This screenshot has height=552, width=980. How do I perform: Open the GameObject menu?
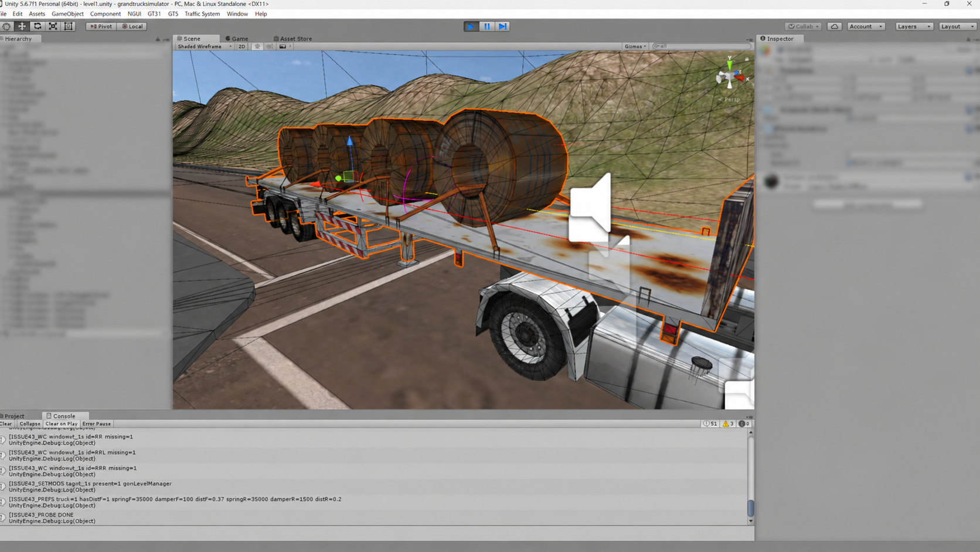tap(67, 13)
